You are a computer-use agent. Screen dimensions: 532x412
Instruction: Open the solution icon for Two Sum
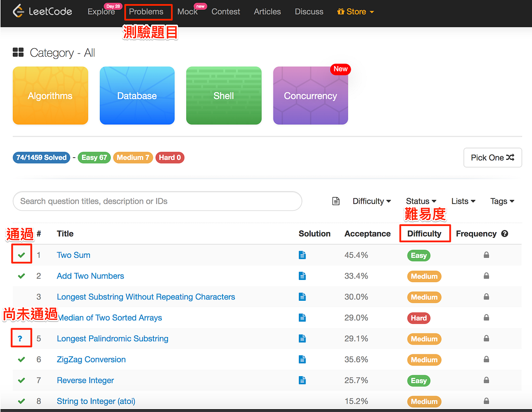click(302, 255)
